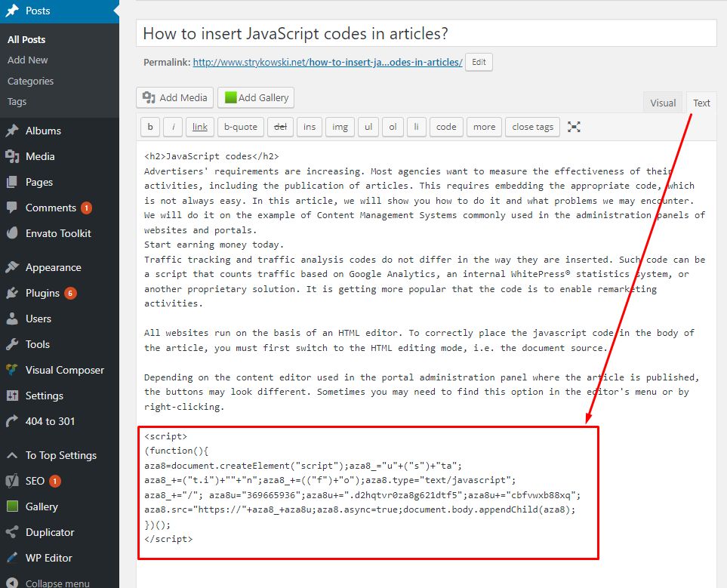Click the SEO Yoast icon

click(x=12, y=481)
